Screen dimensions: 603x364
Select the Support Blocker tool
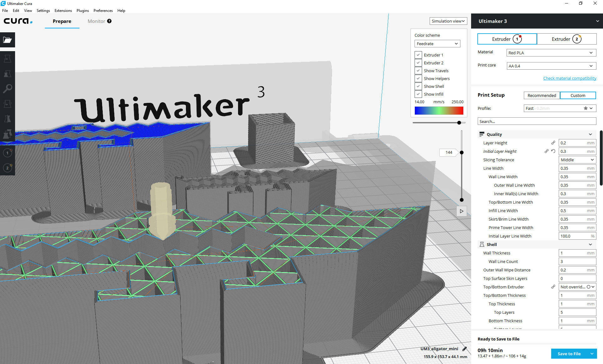(8, 134)
